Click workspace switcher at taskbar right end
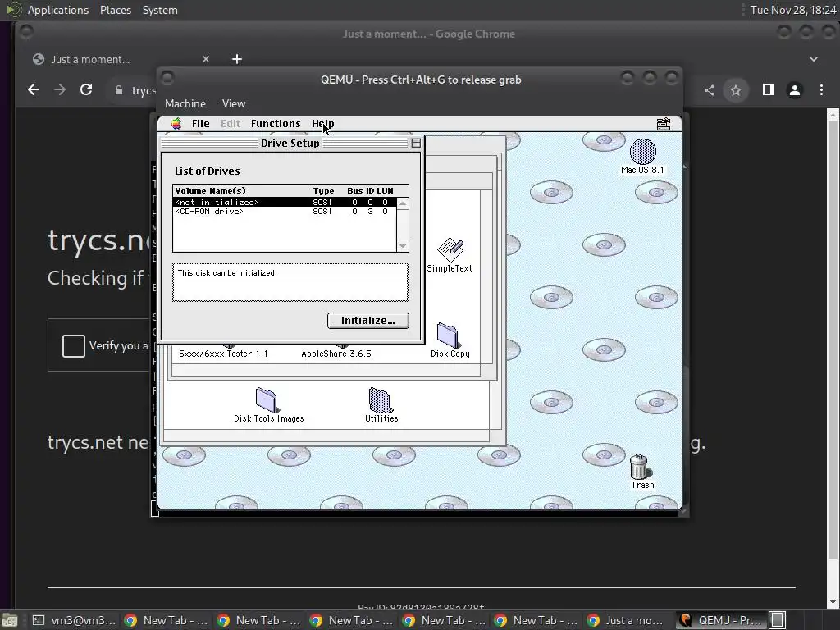 [778, 620]
